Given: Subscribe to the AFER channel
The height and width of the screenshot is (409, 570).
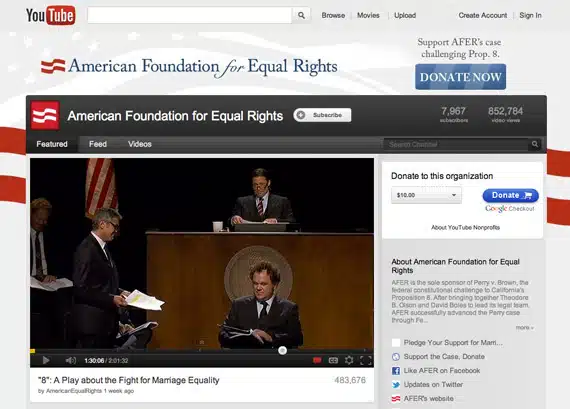Looking at the screenshot, I should [322, 115].
